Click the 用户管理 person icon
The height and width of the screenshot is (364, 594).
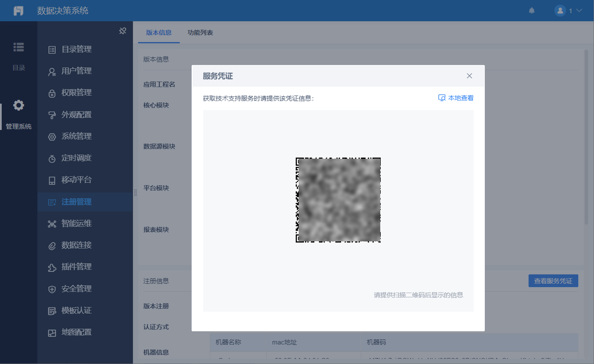click(x=52, y=71)
